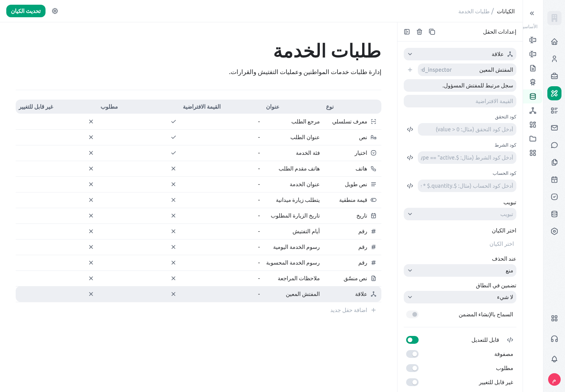Click the page title طلبات الخدمة
The image size is (565, 392).
tap(327, 51)
